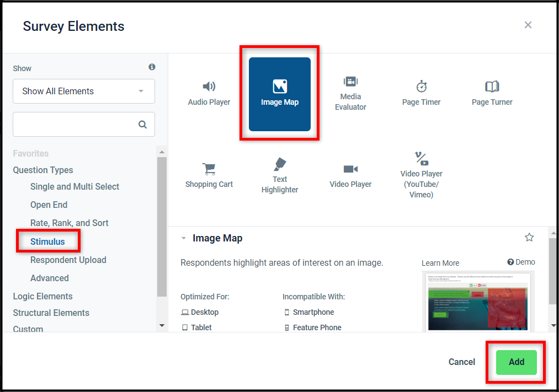This screenshot has height=392, width=559.
Task: Open the Demo link
Action: point(521,262)
